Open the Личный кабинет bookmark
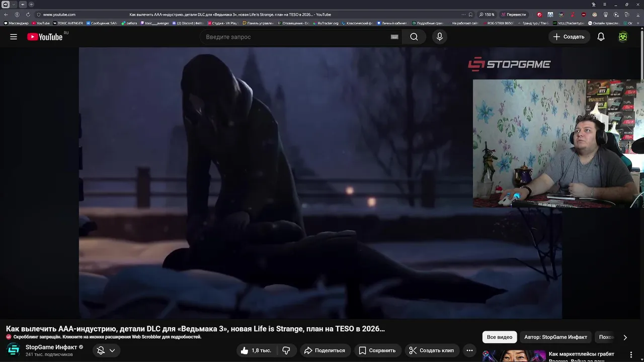 pyautogui.click(x=393, y=23)
